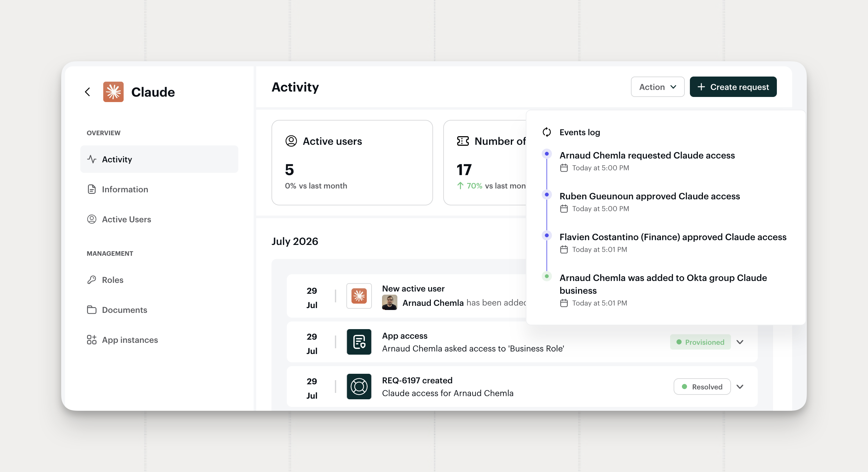Open the Information section
Screen dimensions: 868x472
[x=159, y=189]
